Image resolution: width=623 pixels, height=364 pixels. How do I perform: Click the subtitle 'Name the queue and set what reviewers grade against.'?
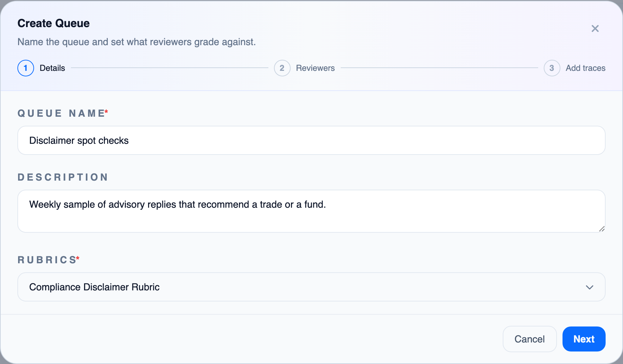[x=137, y=42]
